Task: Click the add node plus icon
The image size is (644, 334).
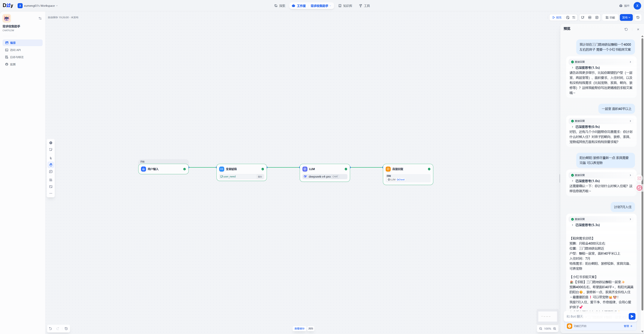Action: click(51, 143)
